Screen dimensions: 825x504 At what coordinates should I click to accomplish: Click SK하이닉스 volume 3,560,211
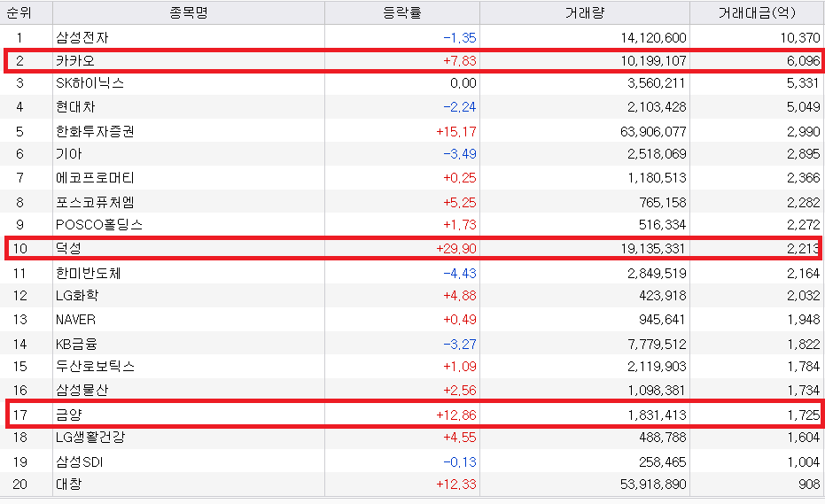656,83
